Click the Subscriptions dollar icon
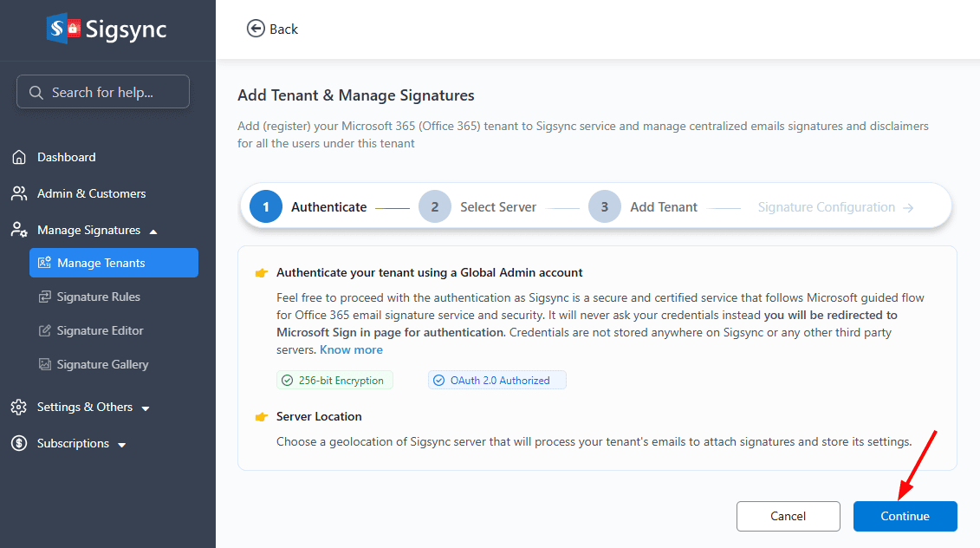The image size is (980, 548). click(19, 443)
